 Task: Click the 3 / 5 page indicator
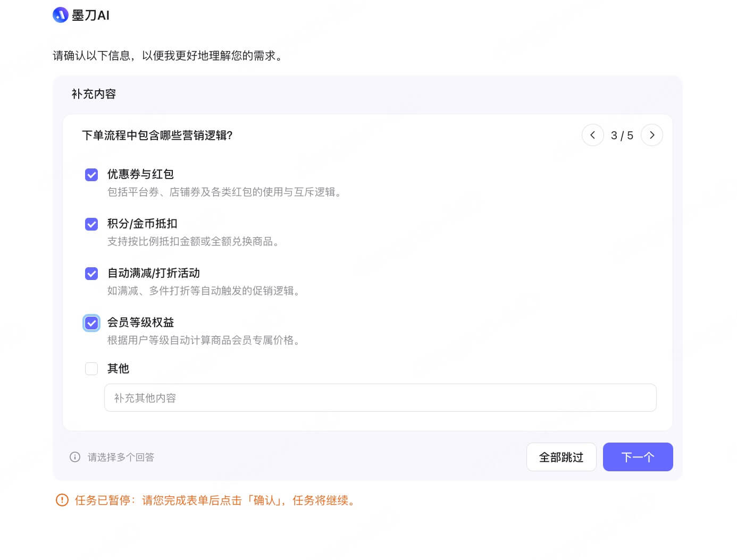(622, 135)
